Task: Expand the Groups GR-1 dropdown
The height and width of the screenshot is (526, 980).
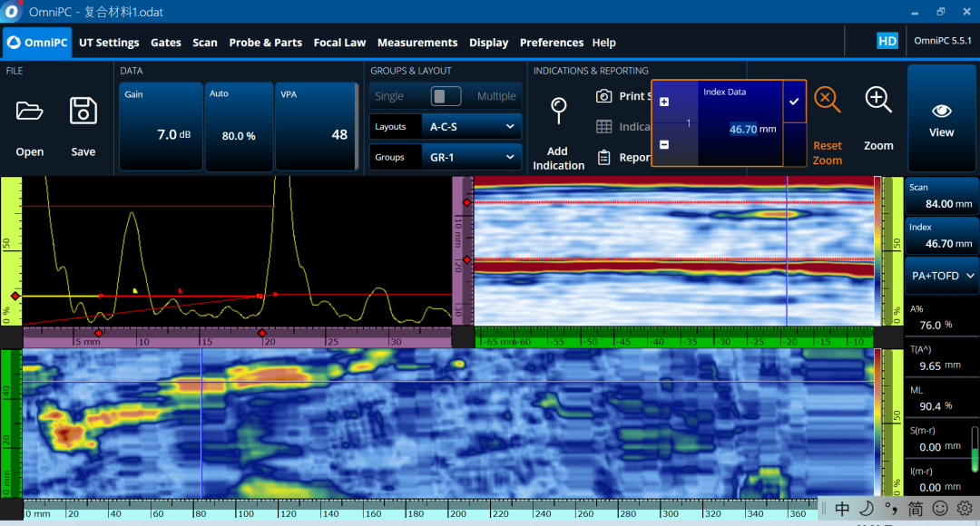Action: point(472,158)
